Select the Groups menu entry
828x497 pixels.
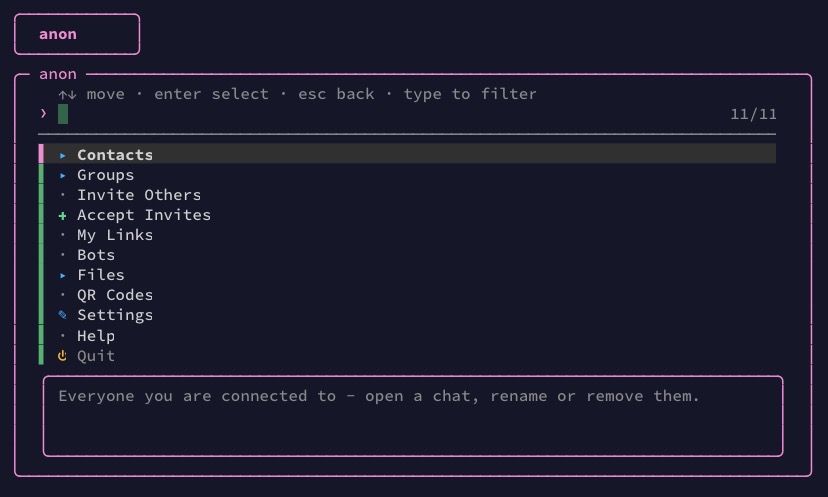407,174
